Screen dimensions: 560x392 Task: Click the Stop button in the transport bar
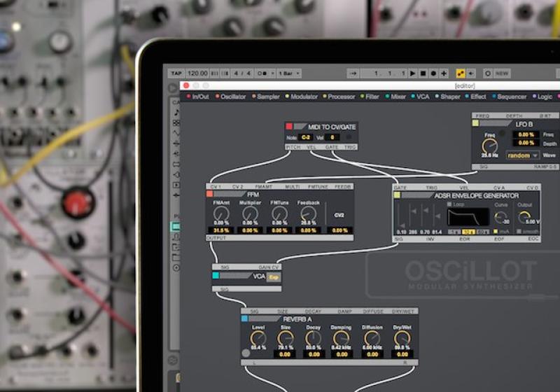423,73
